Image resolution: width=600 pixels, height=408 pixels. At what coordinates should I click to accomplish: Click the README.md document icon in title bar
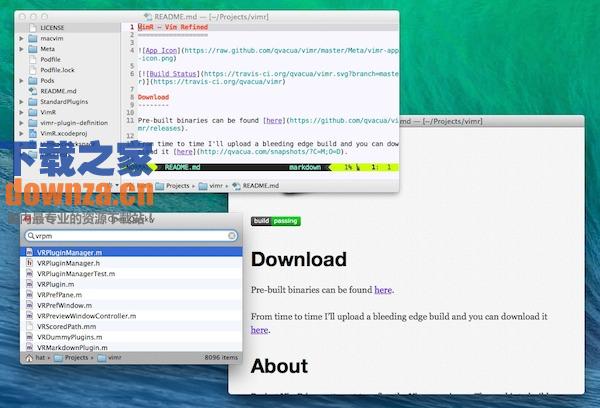pyautogui.click(x=148, y=17)
